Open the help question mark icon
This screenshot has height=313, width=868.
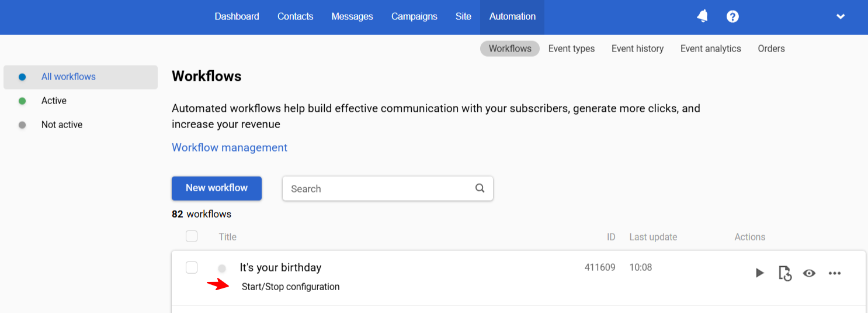[732, 16]
